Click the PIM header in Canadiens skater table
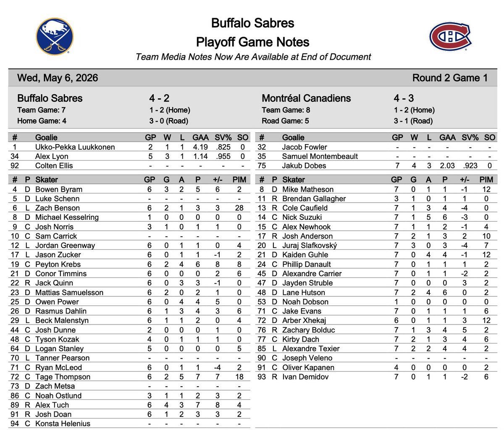Image resolution: width=504 pixels, height=430 pixels. click(486, 179)
